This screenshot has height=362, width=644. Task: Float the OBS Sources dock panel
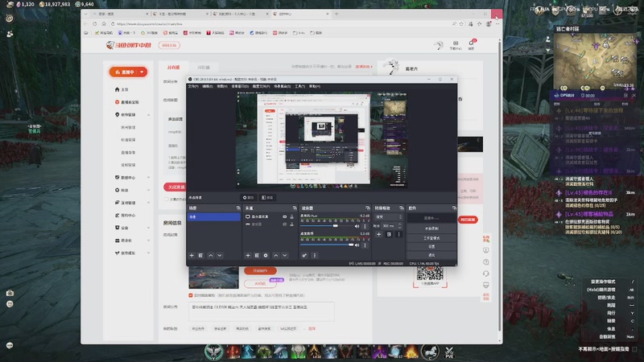click(295, 208)
